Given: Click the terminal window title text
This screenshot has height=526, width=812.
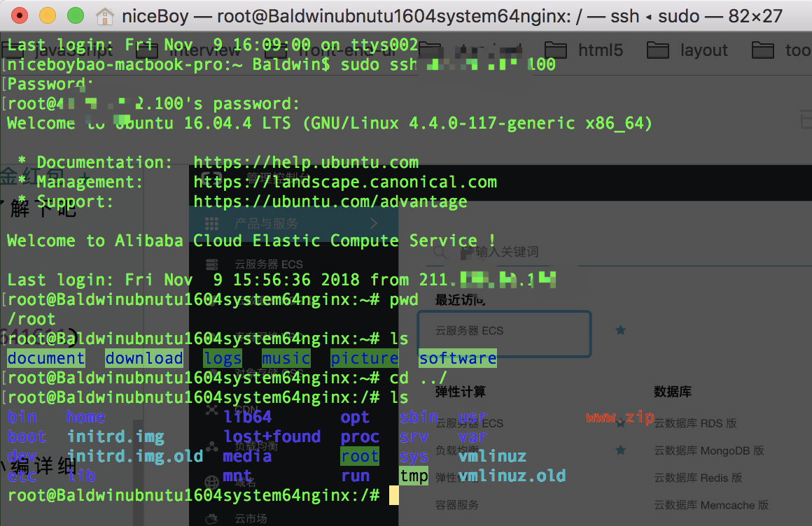Looking at the screenshot, I should click(452, 17).
